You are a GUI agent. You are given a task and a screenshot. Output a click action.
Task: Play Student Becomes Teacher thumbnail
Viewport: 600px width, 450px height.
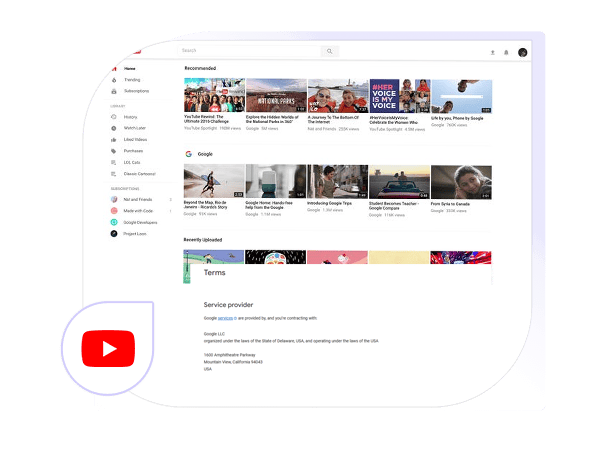399,182
